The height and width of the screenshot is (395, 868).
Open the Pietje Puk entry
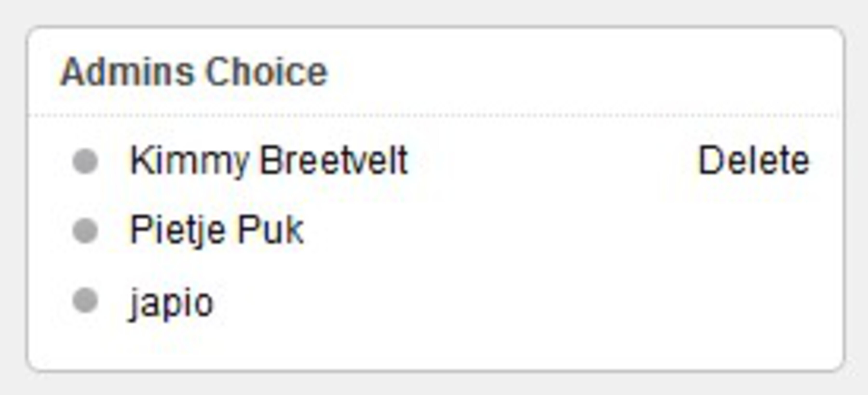(x=217, y=230)
